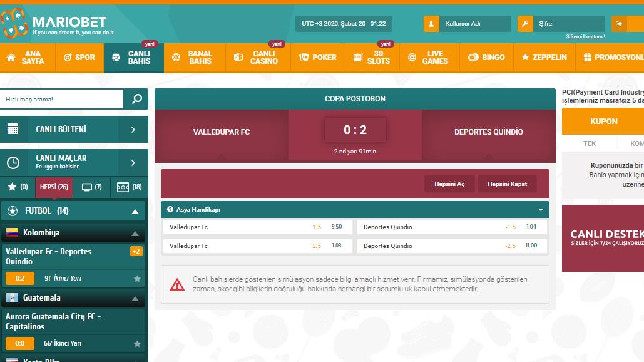This screenshot has width=644, height=362.
Task: Open Valledupar Fc - Deportes Quindio match
Action: click(48, 256)
